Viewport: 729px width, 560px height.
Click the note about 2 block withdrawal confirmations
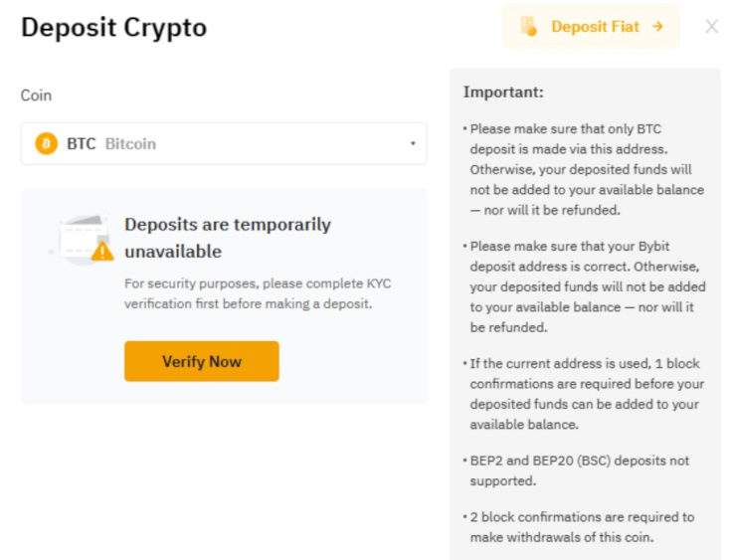(585, 526)
